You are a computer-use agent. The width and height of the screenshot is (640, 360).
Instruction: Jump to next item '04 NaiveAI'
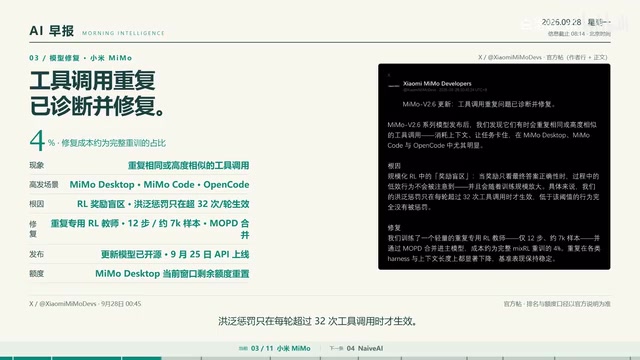pos(364,348)
